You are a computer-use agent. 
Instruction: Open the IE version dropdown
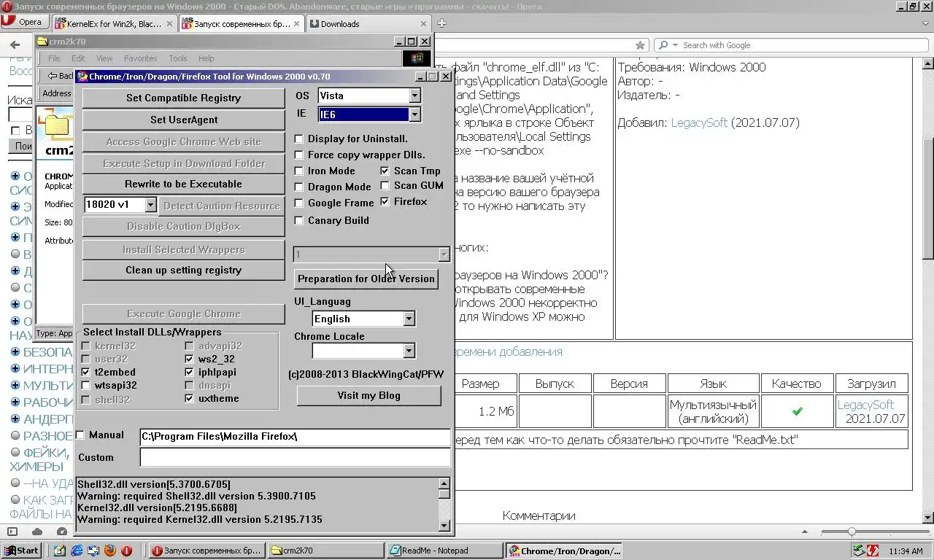[x=414, y=114]
